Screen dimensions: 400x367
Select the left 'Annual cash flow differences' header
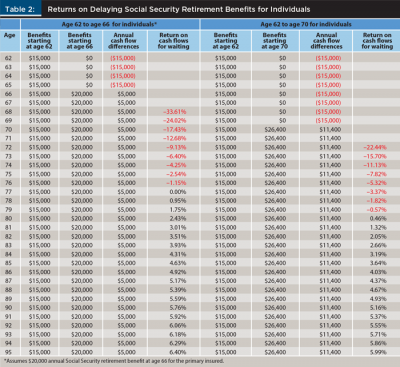123,41
